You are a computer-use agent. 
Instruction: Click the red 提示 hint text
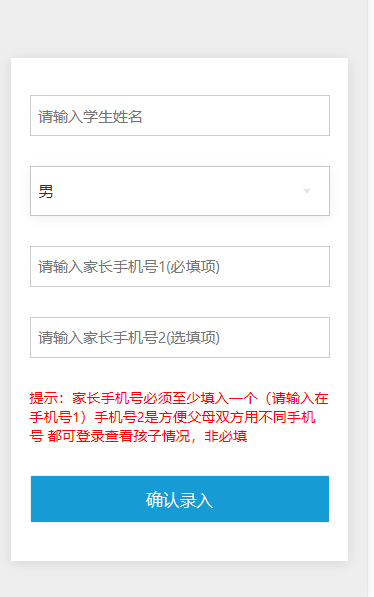pyautogui.click(x=179, y=417)
